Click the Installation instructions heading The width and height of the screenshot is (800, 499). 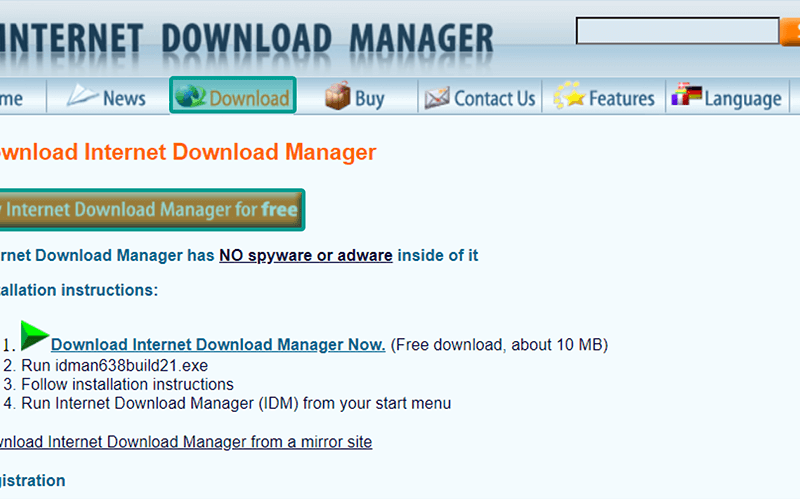[79, 290]
